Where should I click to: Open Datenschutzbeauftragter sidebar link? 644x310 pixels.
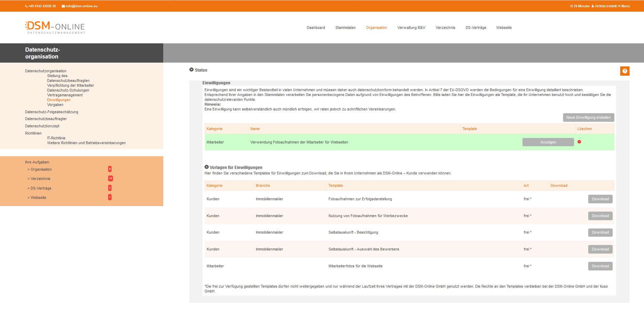[46, 119]
